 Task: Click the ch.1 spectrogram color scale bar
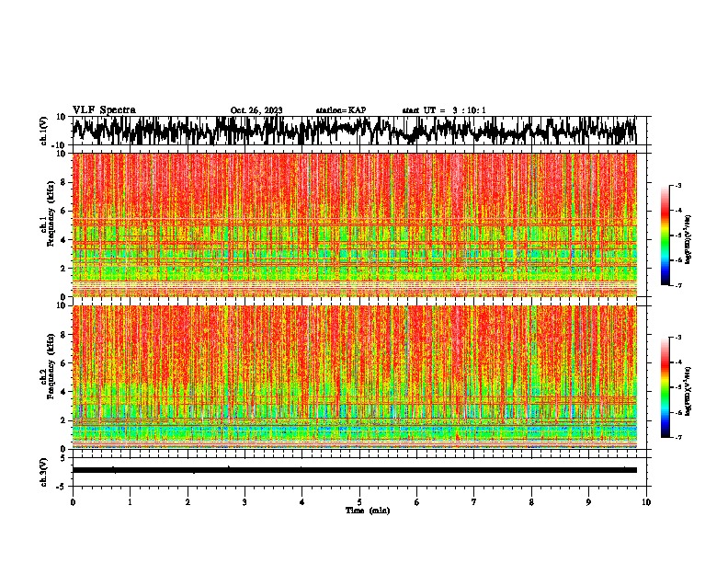(x=665, y=236)
